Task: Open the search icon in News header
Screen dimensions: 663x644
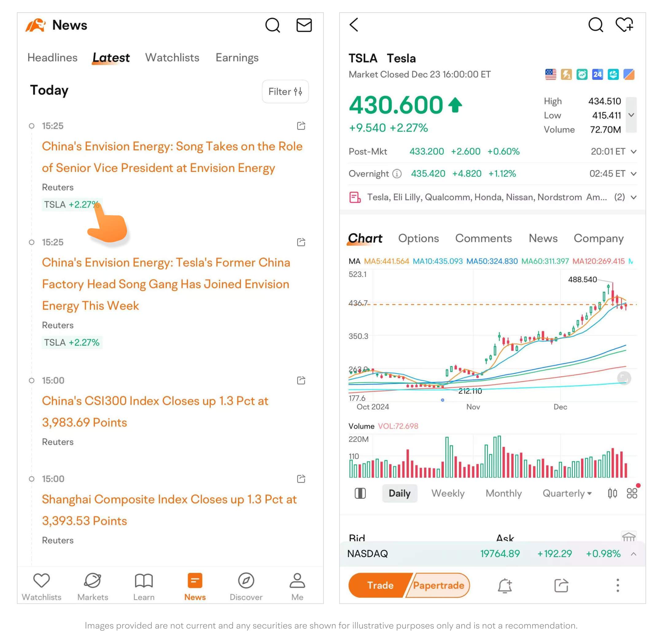Action: coord(272,25)
